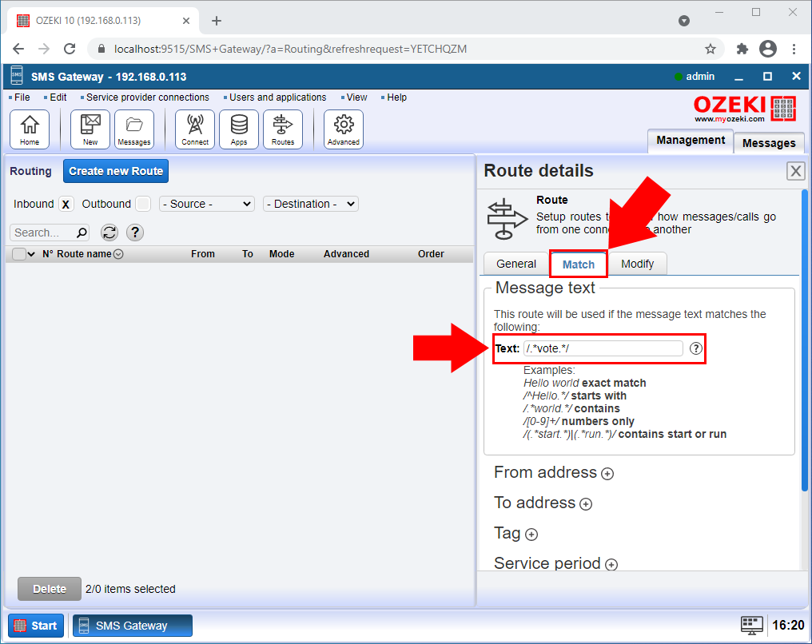Open the select-all dropdown arrow in table header
Viewport: 812px width, 644px height.
[x=31, y=254]
